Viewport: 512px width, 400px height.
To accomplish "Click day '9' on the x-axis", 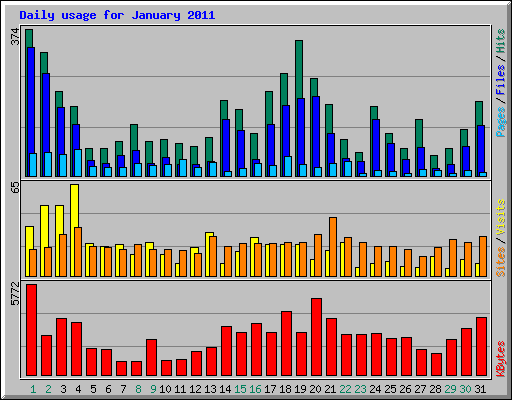I will 153,389.
